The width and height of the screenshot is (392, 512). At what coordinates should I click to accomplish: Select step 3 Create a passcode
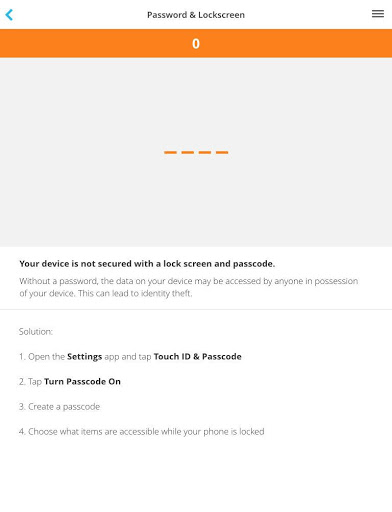(x=59, y=407)
